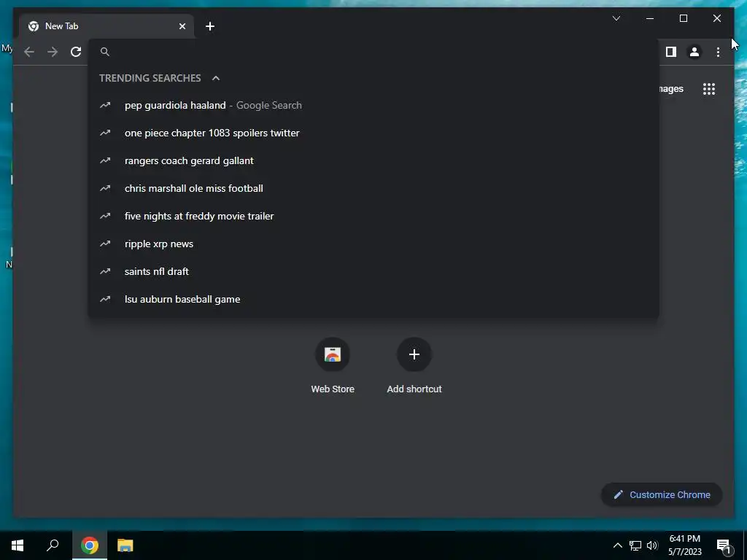Go forward using the forward arrow
Image resolution: width=747 pixels, height=560 pixels.
(53, 52)
